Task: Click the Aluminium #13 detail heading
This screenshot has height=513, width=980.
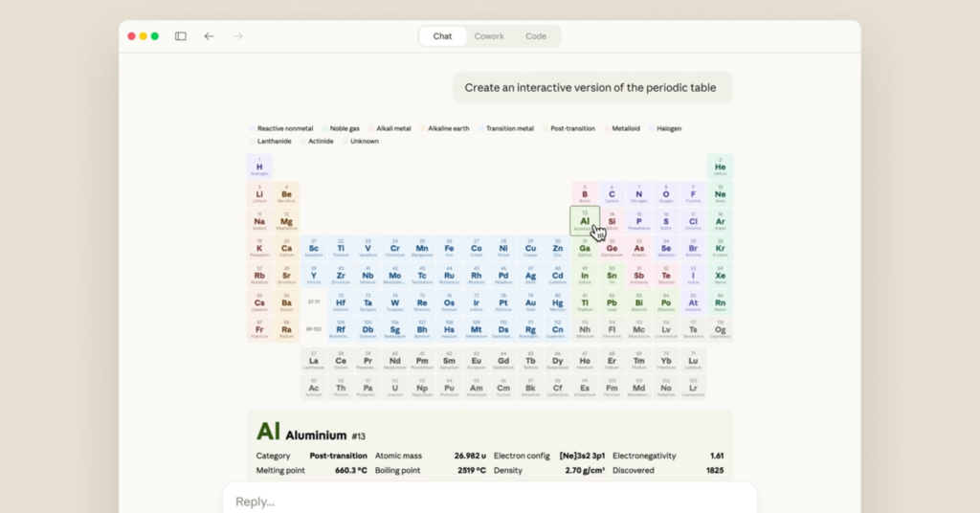Action: 311,432
